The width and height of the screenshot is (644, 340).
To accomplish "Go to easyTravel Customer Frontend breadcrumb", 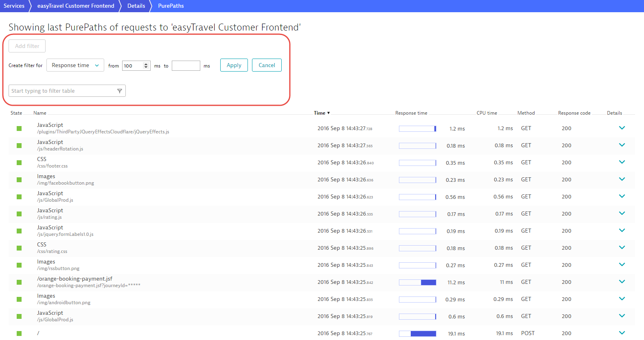I will [x=76, y=6].
